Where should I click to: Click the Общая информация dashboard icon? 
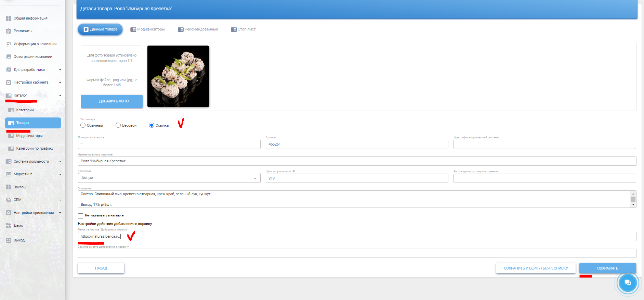(x=9, y=18)
